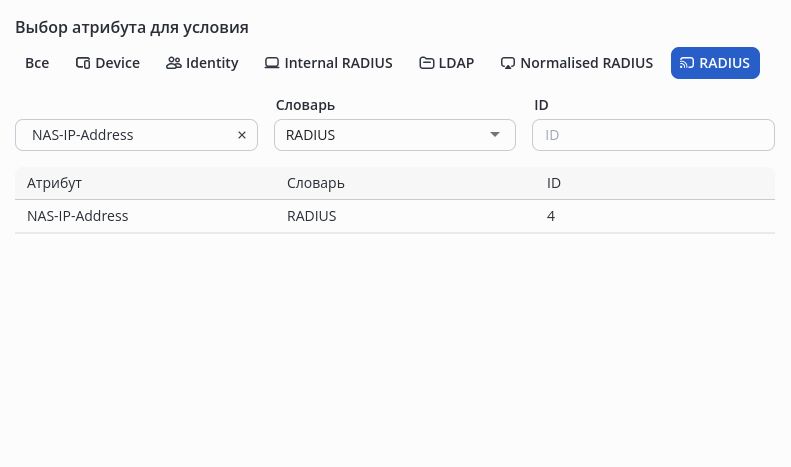Click the ID label above input
This screenshot has width=791, height=467.
tap(542, 105)
